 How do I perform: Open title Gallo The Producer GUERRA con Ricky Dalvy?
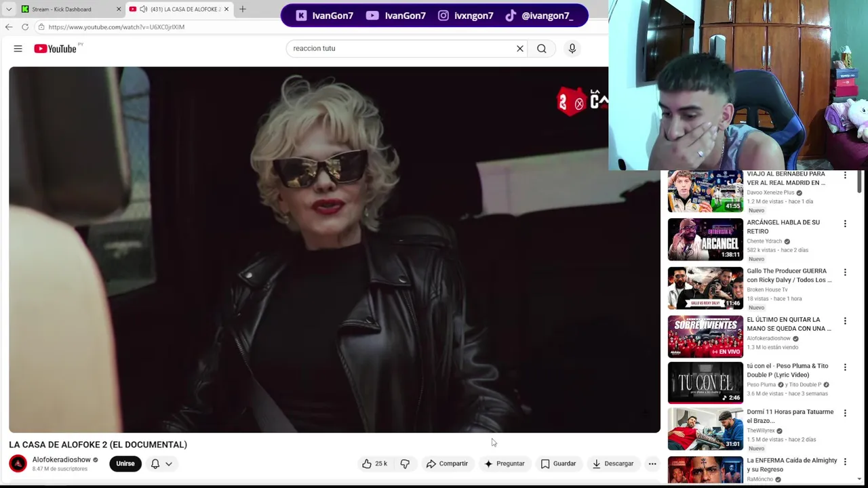[789, 275]
